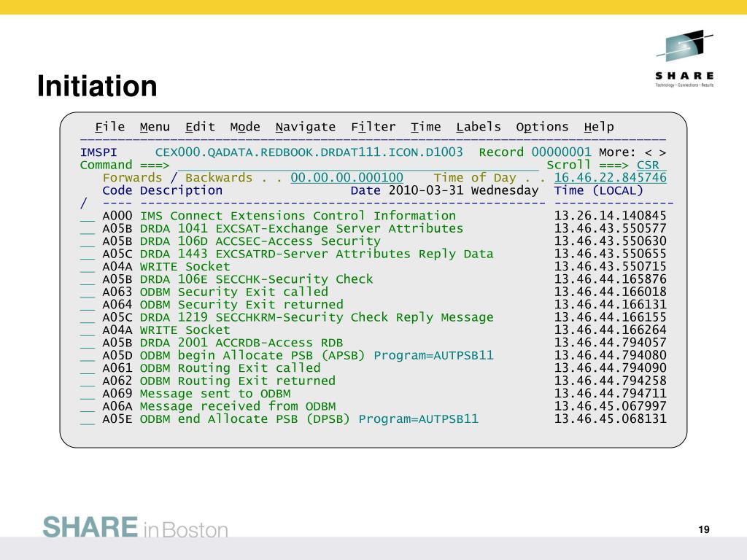Click the IMSPI panel identifier

(x=98, y=152)
